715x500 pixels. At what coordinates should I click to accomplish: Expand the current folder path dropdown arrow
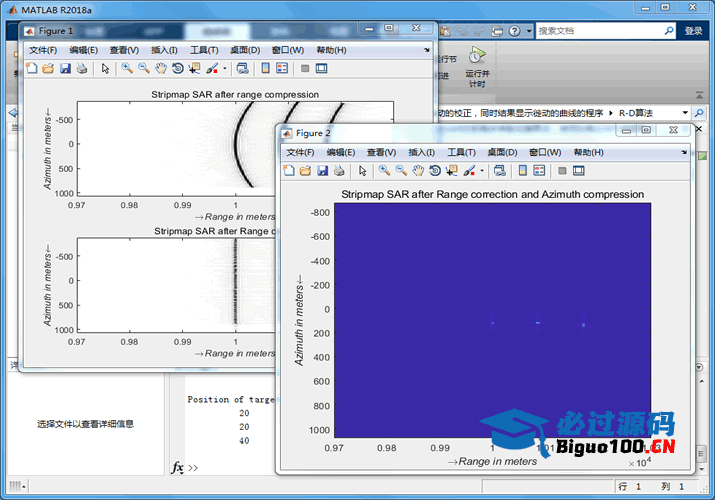pyautogui.click(x=685, y=113)
